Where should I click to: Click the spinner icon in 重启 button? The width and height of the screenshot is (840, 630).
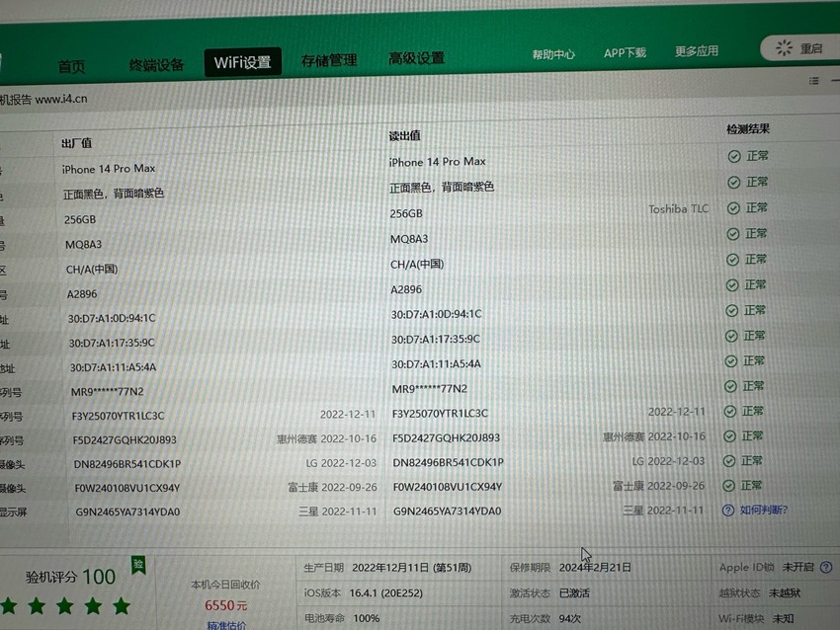pyautogui.click(x=785, y=48)
